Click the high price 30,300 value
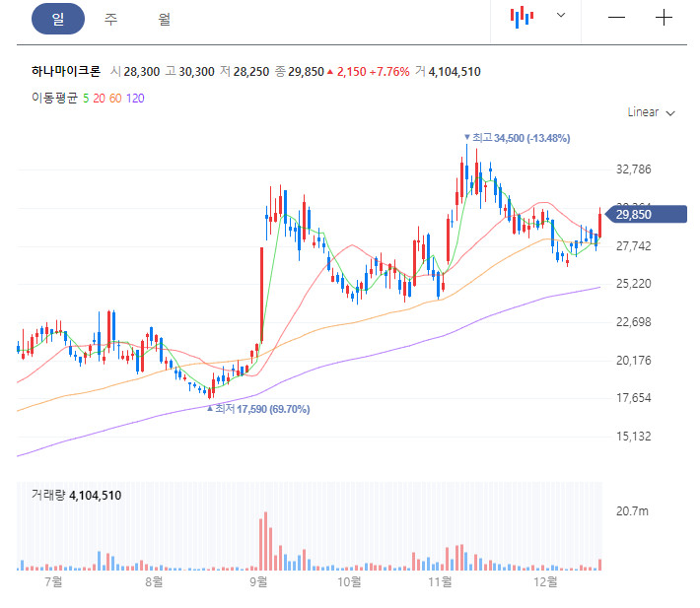 [196, 72]
